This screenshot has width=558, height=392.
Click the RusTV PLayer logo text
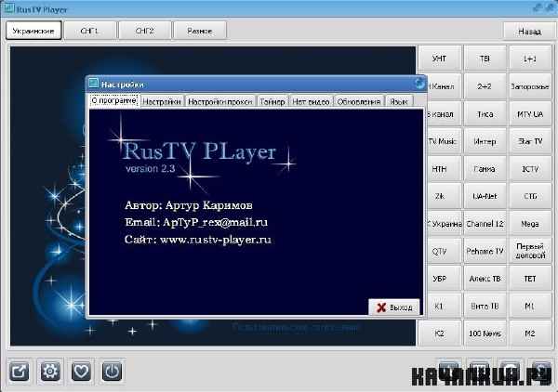coord(199,151)
